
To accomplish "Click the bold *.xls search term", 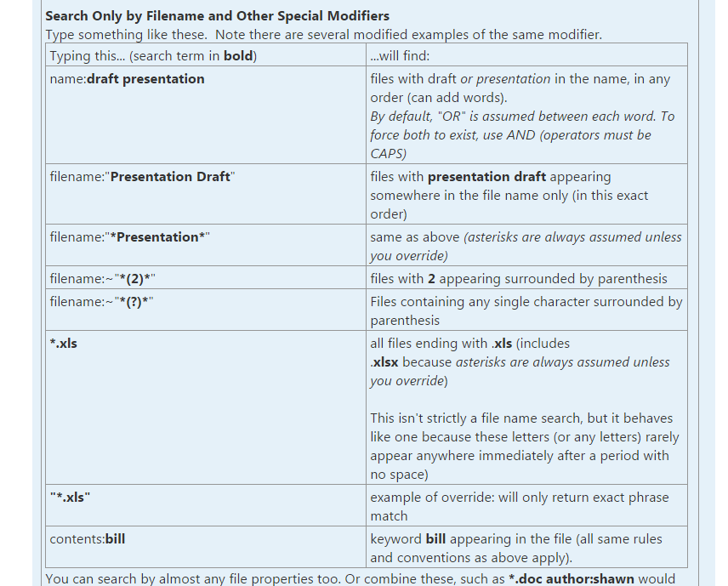I will pyautogui.click(x=64, y=344).
